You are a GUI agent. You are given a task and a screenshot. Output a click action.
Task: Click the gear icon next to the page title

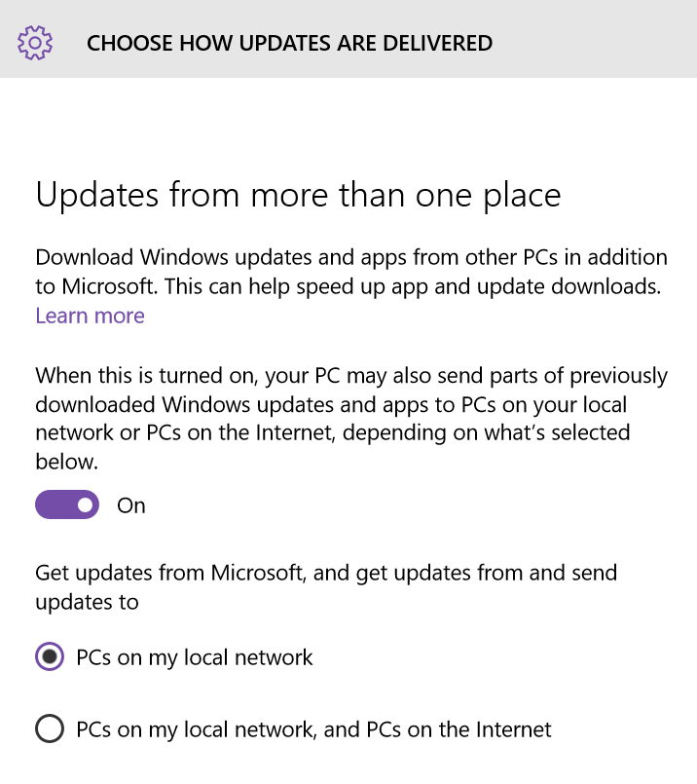point(32,43)
